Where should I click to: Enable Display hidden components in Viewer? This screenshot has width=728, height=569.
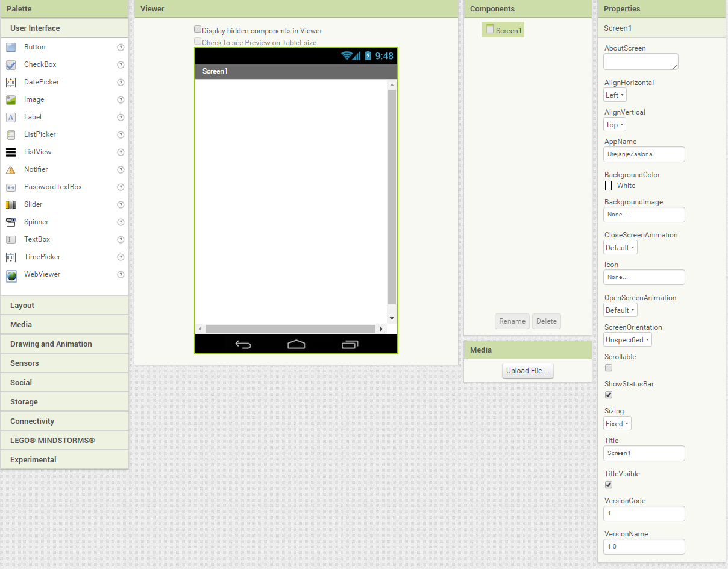point(198,30)
